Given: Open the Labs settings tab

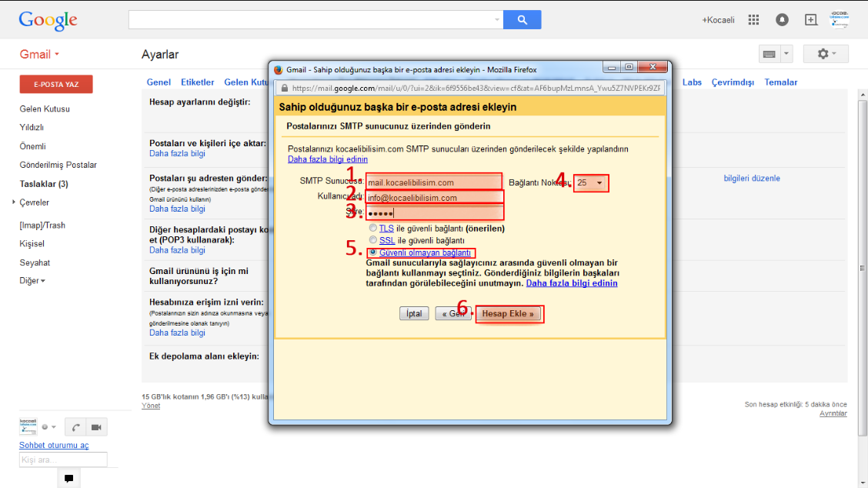Looking at the screenshot, I should (x=692, y=82).
